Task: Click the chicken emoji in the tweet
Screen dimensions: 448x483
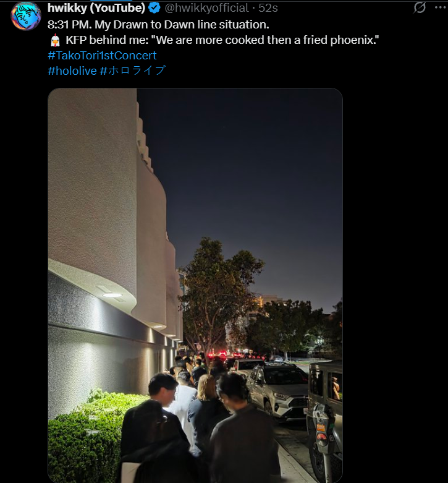Action: pyautogui.click(x=55, y=40)
